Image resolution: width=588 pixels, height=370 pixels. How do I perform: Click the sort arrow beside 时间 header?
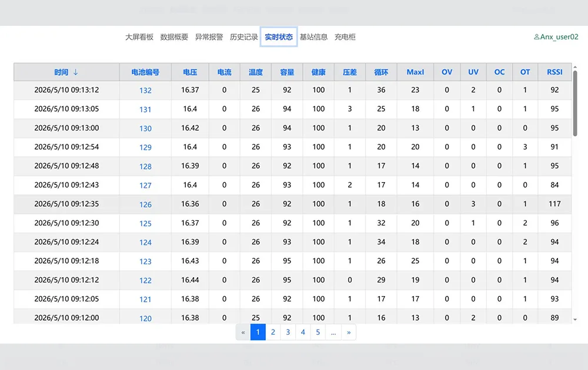[75, 72]
